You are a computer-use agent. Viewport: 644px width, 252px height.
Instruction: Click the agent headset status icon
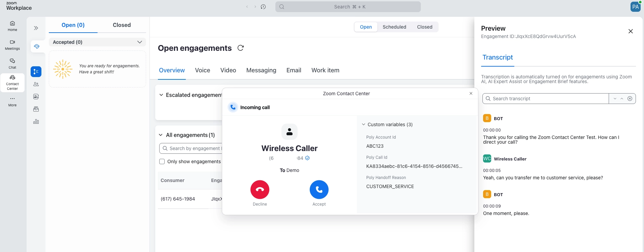click(x=37, y=46)
